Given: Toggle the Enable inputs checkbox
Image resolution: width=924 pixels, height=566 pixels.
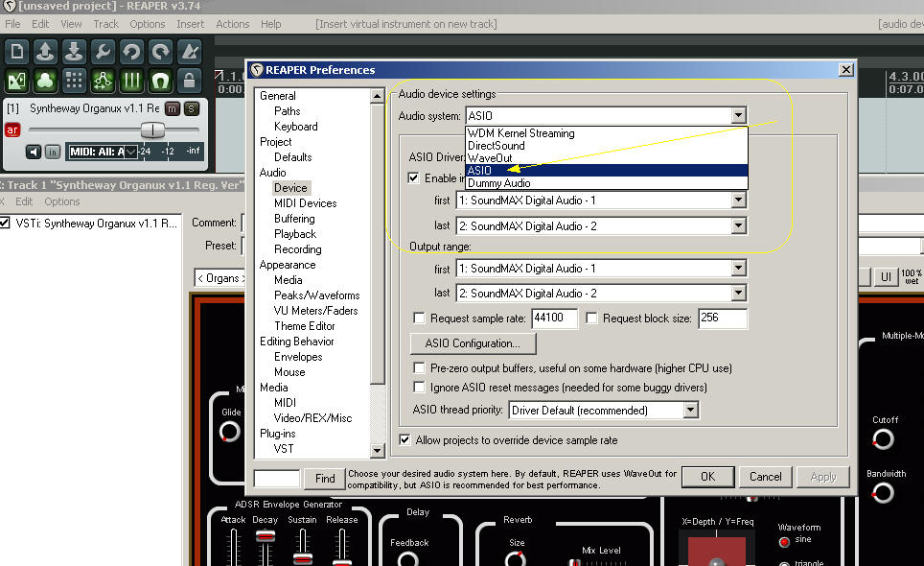Looking at the screenshot, I should [x=414, y=178].
